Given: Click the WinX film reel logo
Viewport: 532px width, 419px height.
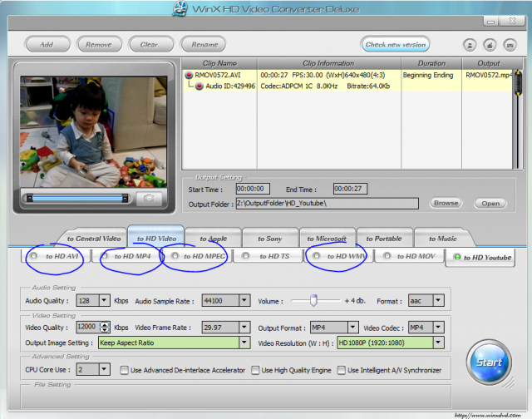Looking at the screenshot, I should [x=180, y=8].
